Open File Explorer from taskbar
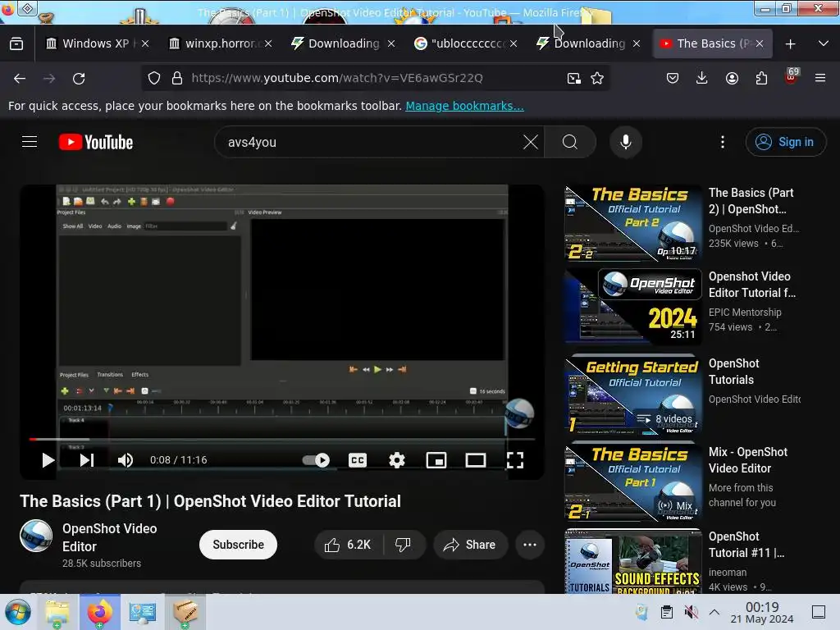The width and height of the screenshot is (840, 630). point(57,612)
